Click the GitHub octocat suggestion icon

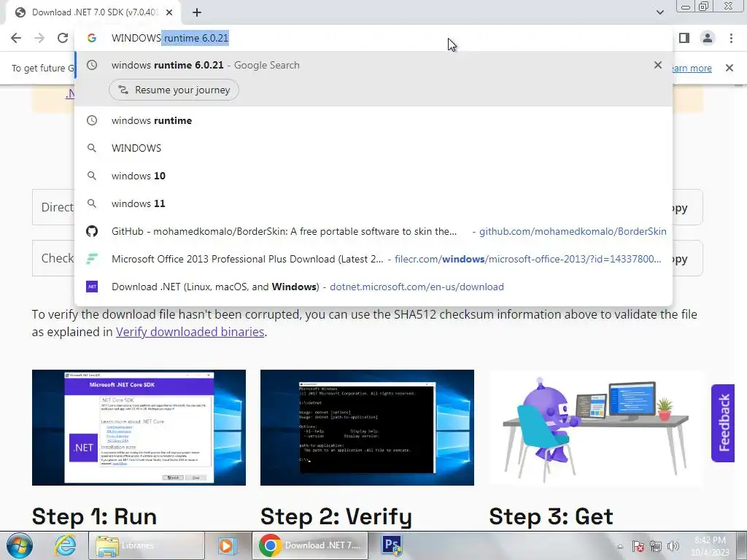tap(92, 231)
